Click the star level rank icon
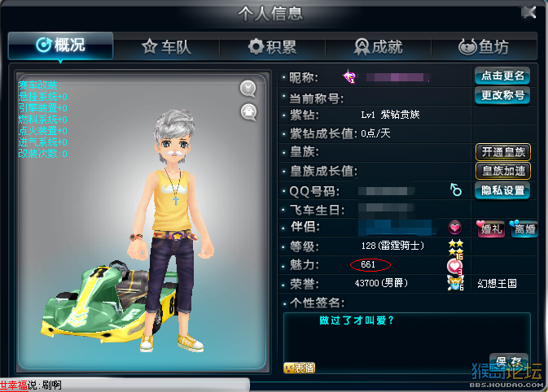This screenshot has height=392, width=548. (x=456, y=249)
